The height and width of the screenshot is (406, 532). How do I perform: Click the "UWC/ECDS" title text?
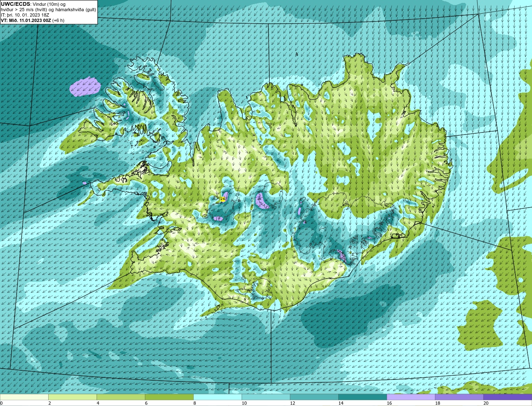pos(15,4)
